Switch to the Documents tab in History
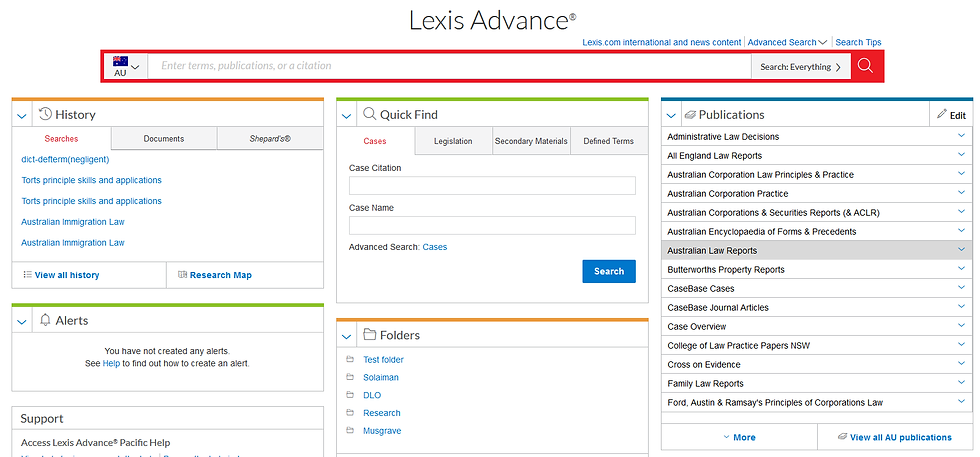Image resolution: width=980 pixels, height=457 pixels. tap(164, 139)
